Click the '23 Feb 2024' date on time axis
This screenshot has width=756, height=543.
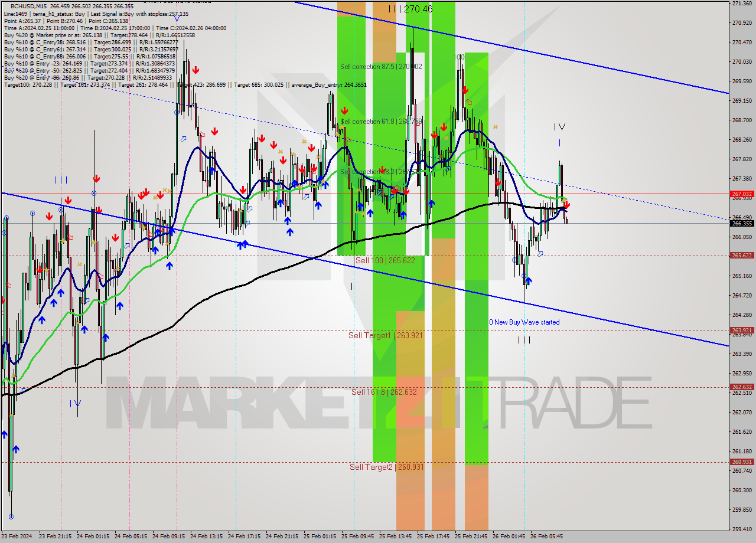[x=18, y=537]
